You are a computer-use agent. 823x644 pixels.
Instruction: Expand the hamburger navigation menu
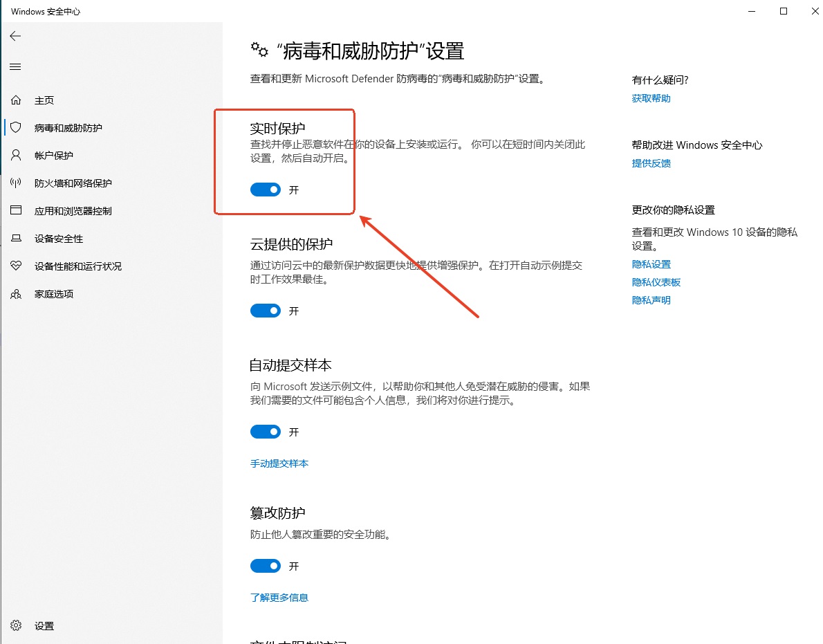(x=15, y=67)
